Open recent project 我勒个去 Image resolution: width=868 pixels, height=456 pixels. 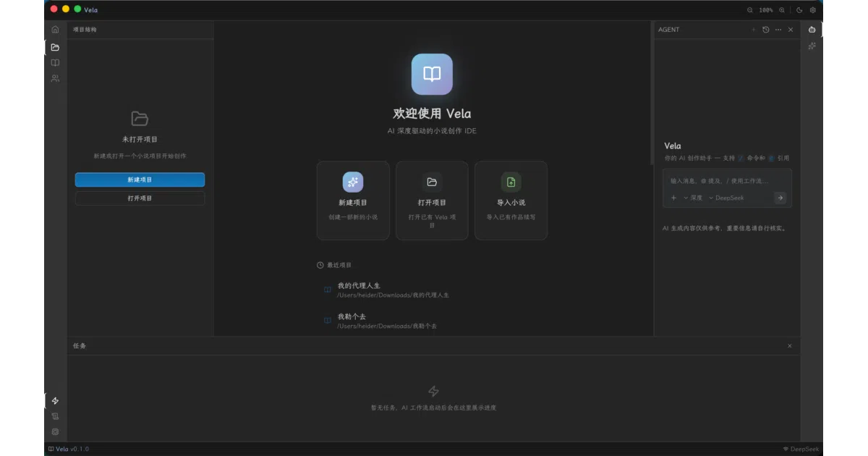(432, 321)
